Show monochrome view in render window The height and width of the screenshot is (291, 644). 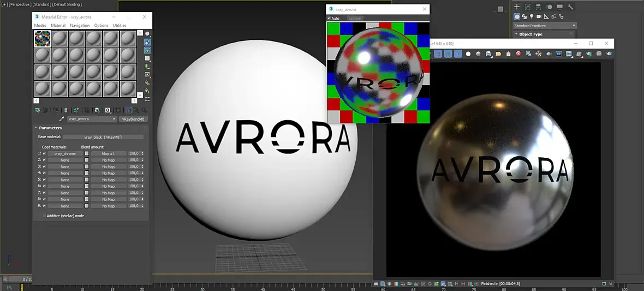[x=478, y=54]
